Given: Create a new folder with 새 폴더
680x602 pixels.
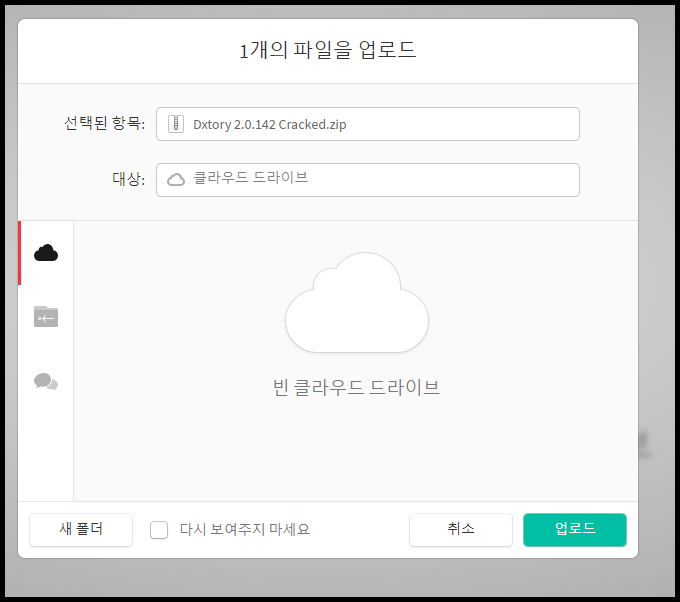Looking at the screenshot, I should tap(81, 530).
